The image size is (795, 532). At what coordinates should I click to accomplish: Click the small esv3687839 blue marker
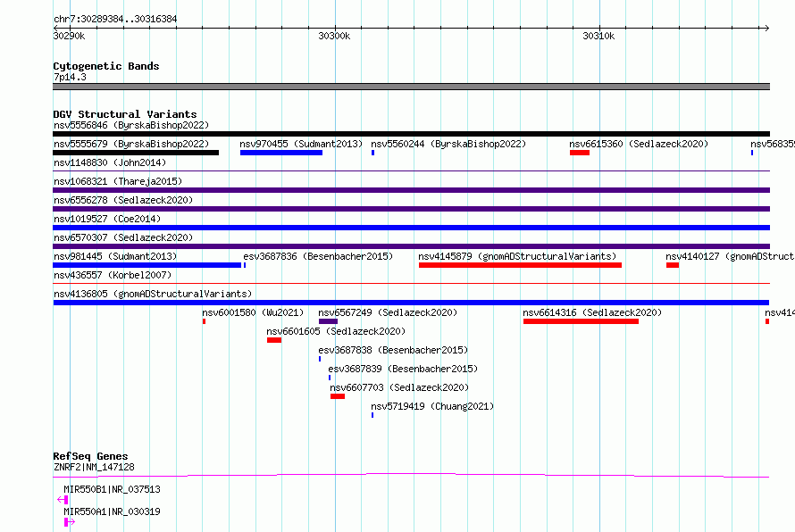point(330,378)
